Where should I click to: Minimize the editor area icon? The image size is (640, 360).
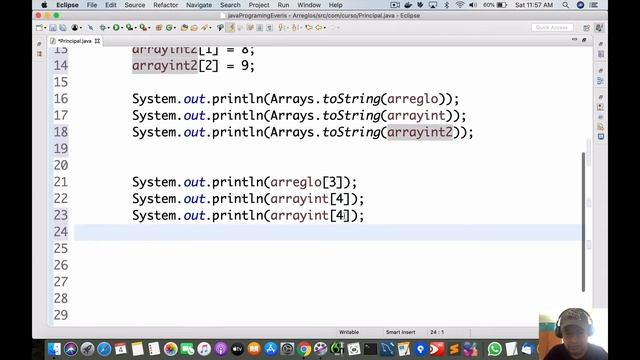[574, 40]
